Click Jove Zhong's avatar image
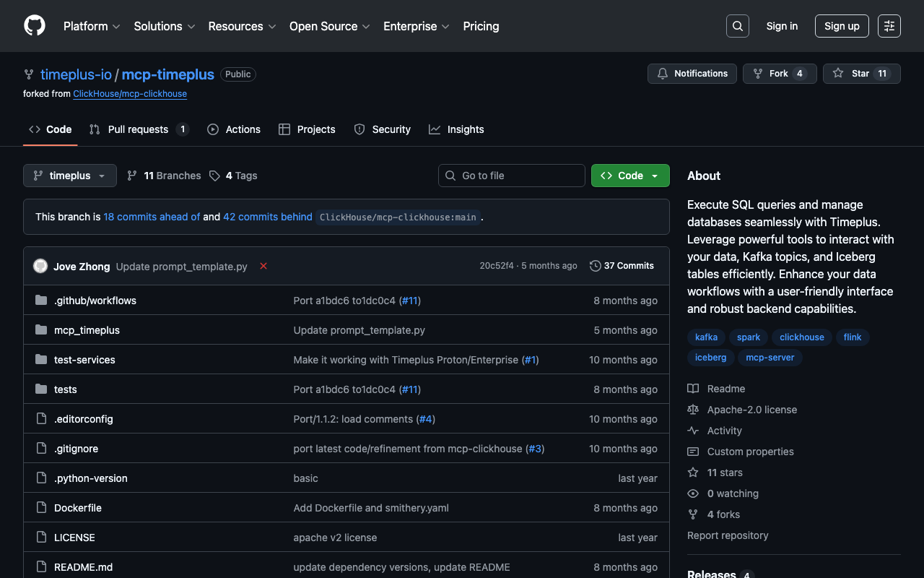This screenshot has width=924, height=578. pyautogui.click(x=40, y=266)
